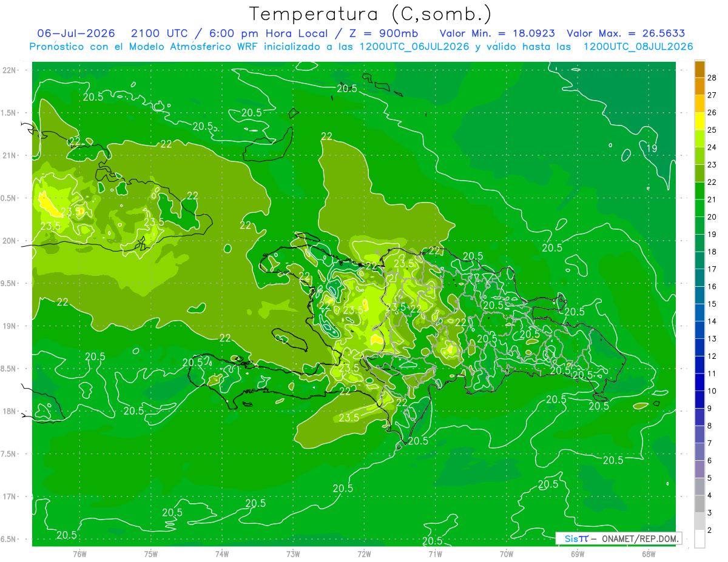The image size is (728, 562).
Task: Click the "ONAMET/REP.DOM." credit label
Action: (x=641, y=538)
